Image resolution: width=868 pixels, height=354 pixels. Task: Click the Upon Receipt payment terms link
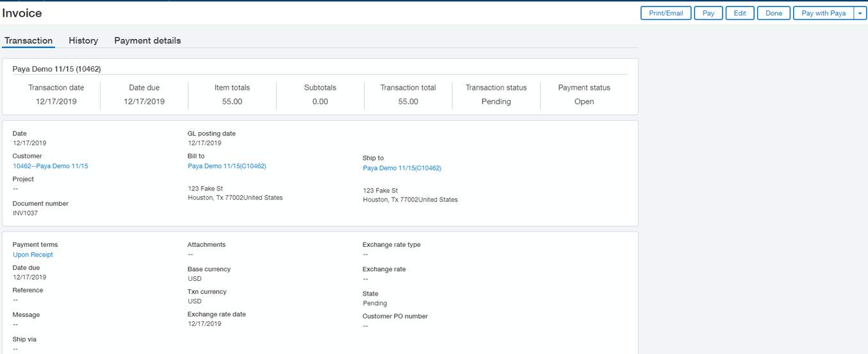tap(33, 255)
